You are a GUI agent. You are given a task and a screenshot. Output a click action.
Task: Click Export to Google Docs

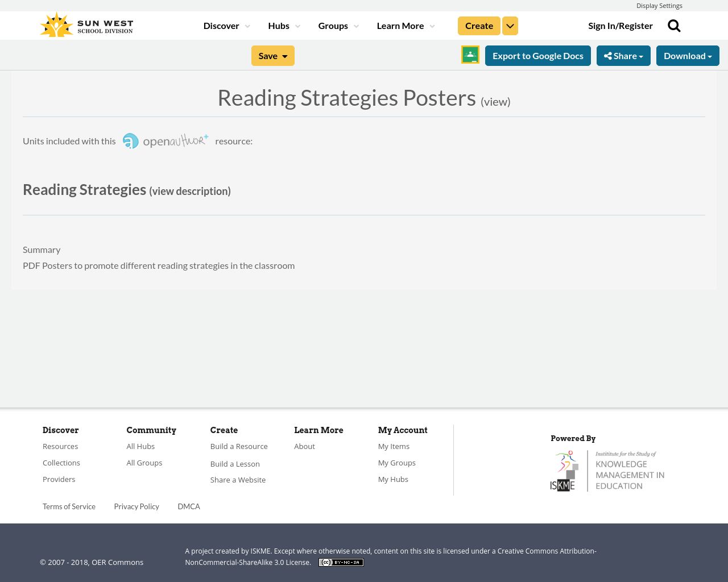(537, 55)
